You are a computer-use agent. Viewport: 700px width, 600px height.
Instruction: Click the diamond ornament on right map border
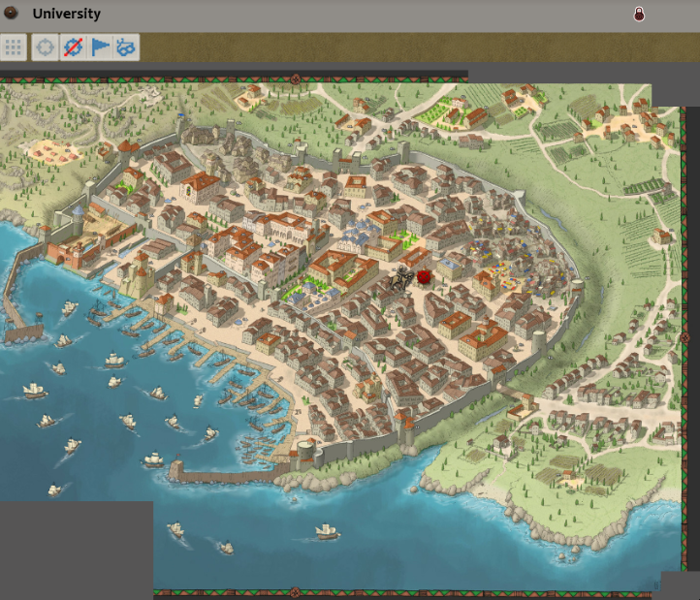(x=684, y=338)
